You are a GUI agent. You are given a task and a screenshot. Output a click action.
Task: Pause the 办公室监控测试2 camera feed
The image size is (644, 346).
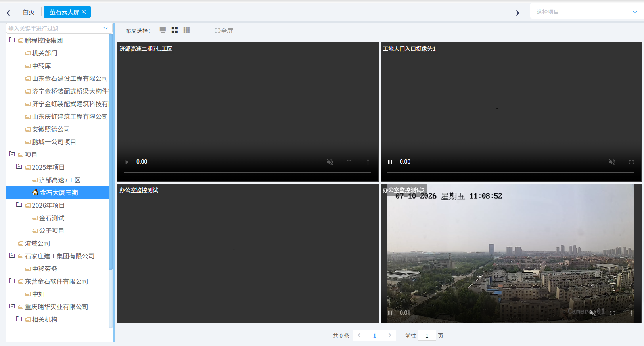(390, 313)
